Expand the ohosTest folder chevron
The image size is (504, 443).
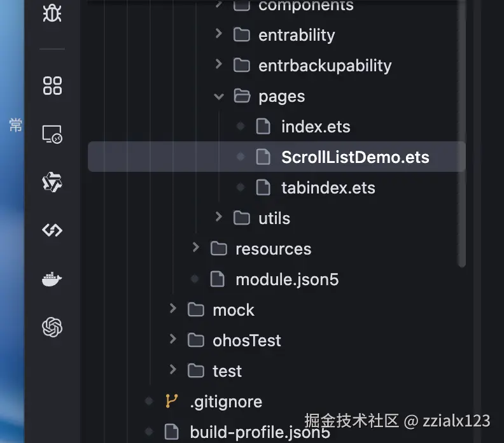pyautogui.click(x=173, y=340)
